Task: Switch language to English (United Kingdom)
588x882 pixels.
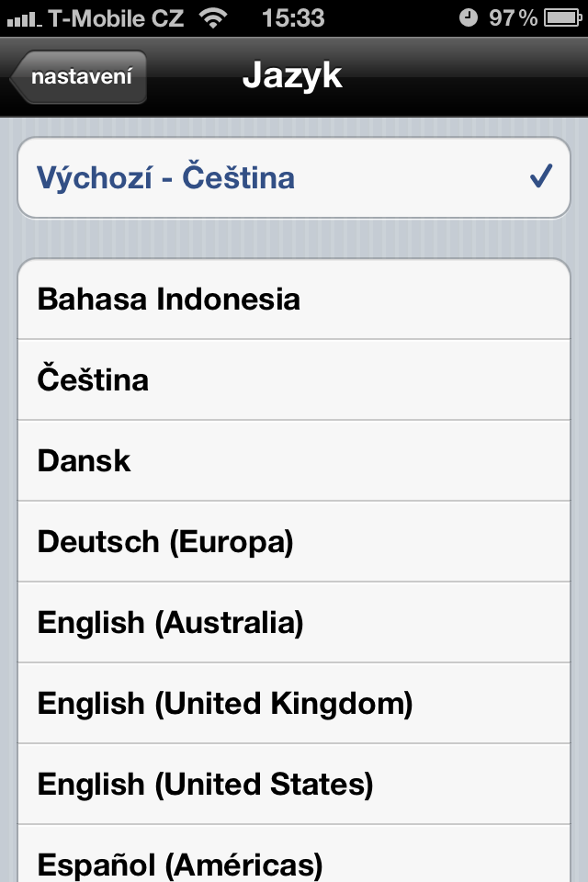Action: 225,704
